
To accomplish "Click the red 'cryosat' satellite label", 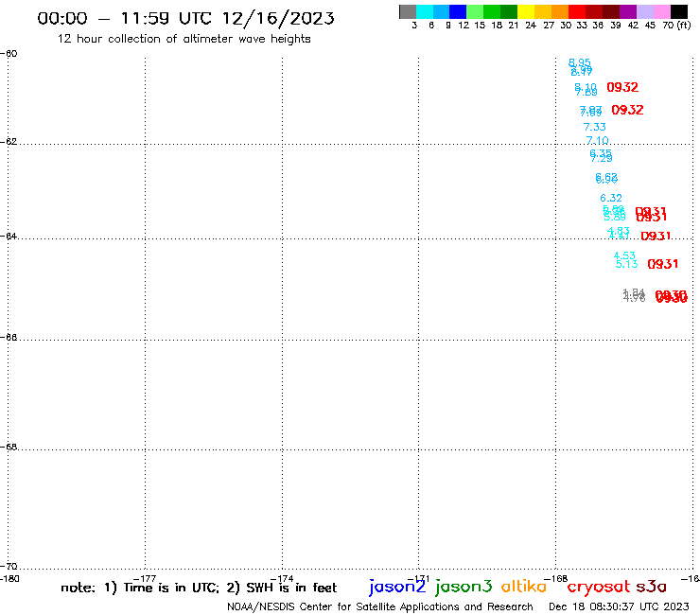I will pyautogui.click(x=598, y=587).
